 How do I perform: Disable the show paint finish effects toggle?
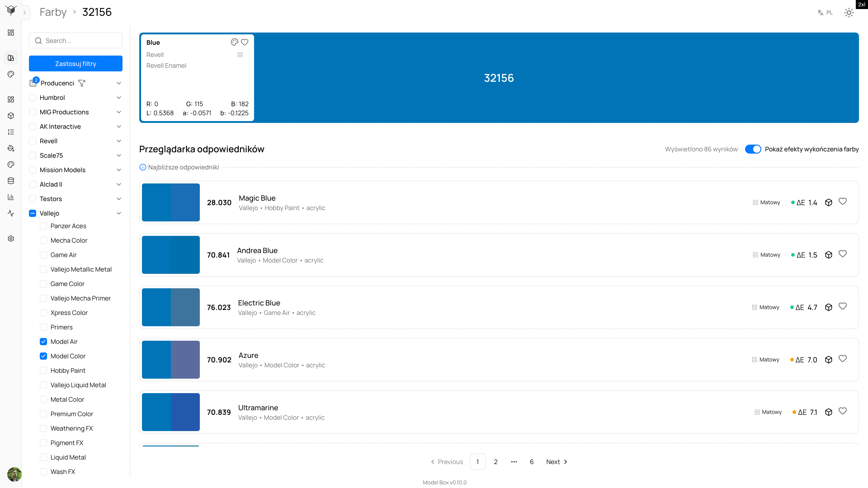(x=753, y=149)
